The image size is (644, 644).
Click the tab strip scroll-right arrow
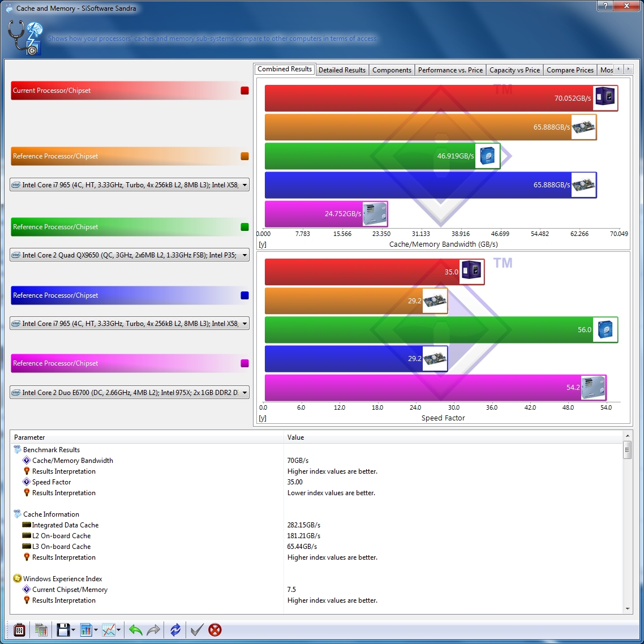point(628,69)
